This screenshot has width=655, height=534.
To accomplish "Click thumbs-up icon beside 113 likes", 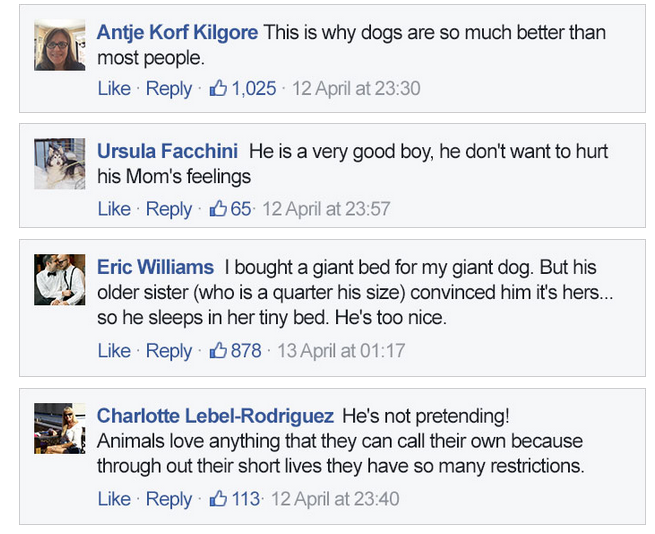I will (218, 498).
